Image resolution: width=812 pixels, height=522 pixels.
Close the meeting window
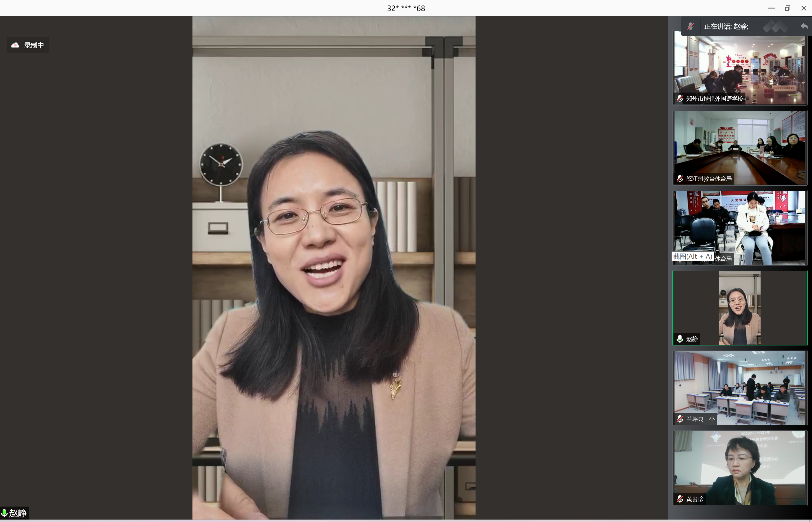point(804,8)
